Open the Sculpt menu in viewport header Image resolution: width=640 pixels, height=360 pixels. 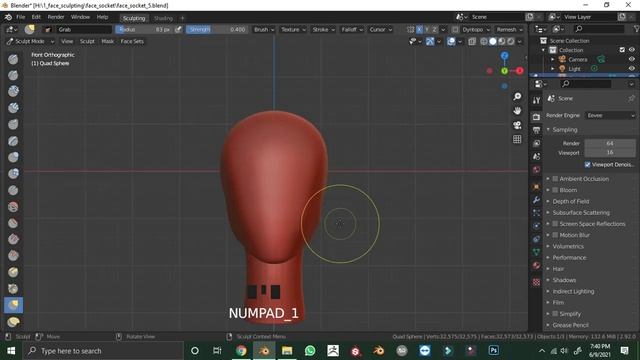tap(87, 41)
